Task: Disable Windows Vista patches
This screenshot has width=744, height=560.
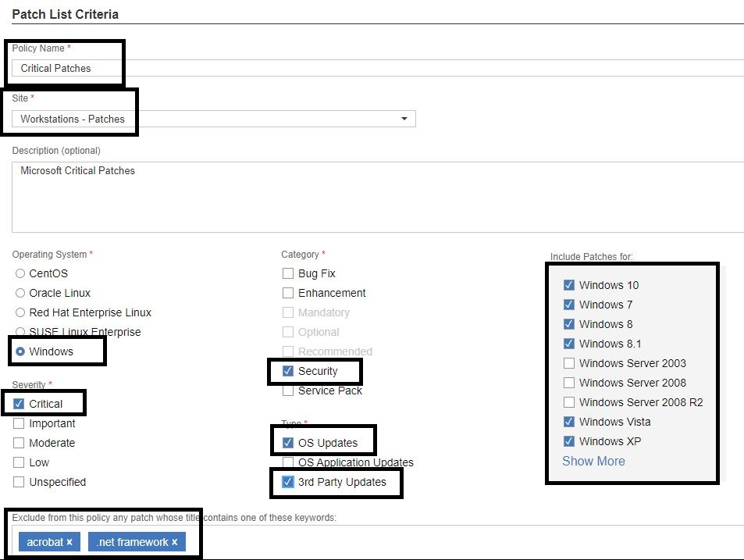Action: (x=569, y=422)
